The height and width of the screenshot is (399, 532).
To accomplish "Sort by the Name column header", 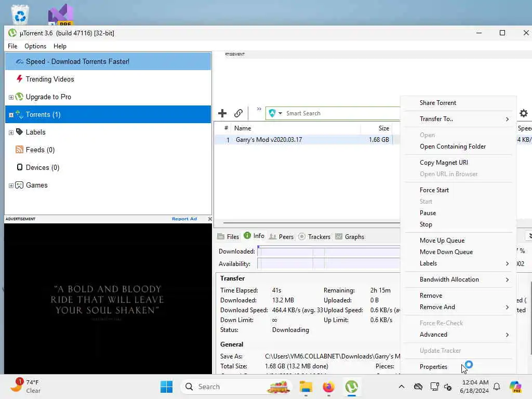I will point(296,128).
